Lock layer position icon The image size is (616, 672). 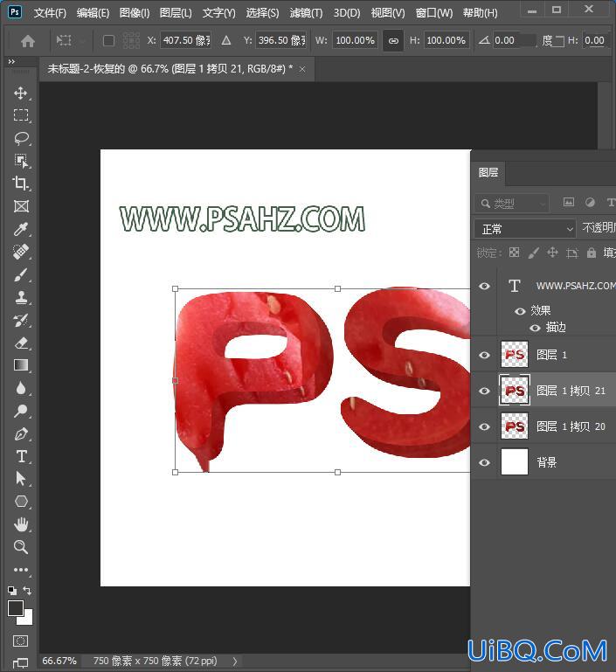(x=552, y=253)
